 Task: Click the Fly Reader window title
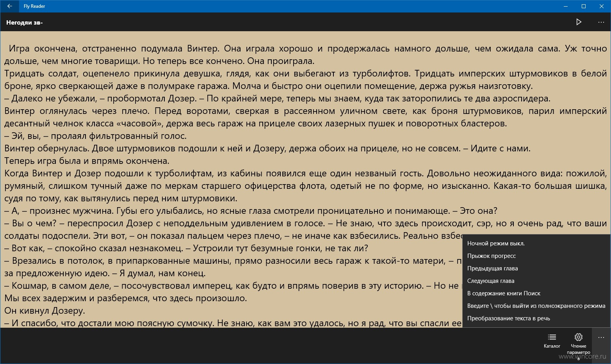(x=34, y=6)
